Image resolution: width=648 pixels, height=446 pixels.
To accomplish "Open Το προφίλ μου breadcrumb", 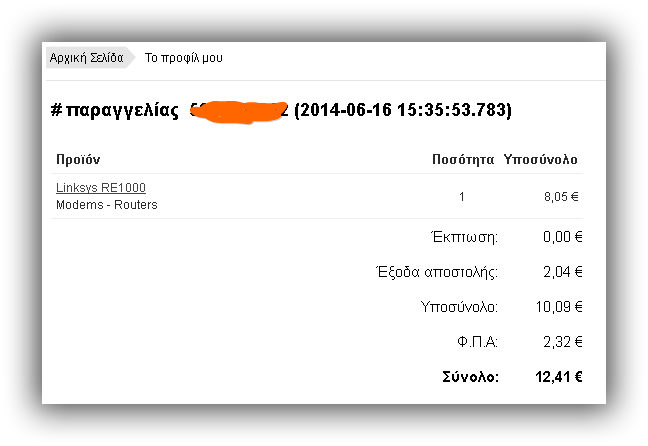I will (183, 58).
